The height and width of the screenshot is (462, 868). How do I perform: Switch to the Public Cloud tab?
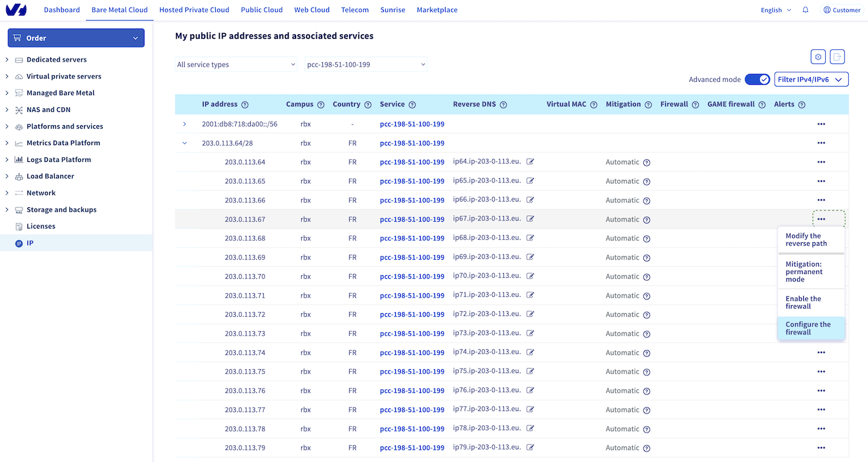pos(261,9)
